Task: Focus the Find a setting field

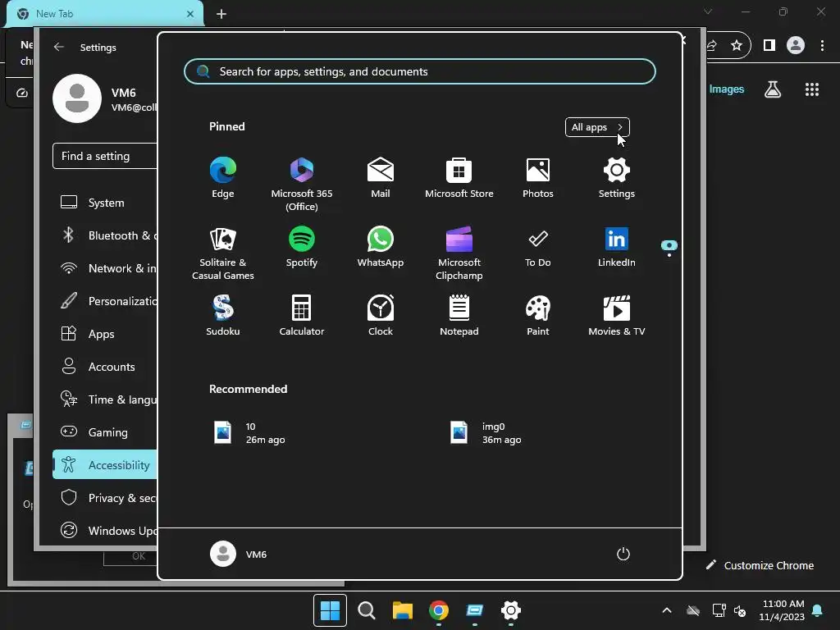Action: click(x=105, y=156)
